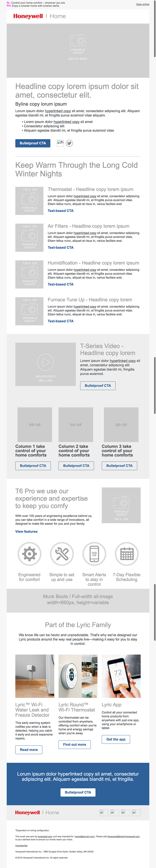Image resolution: width=156 pixels, height=868 pixels.
Task: Click the Thermostat Text-based CTA link
Action: coord(60,211)
